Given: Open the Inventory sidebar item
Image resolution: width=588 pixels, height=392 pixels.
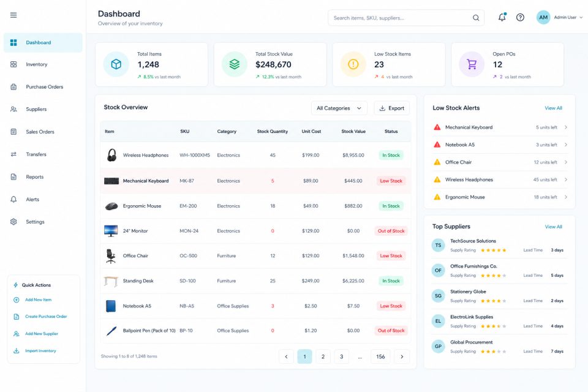Looking at the screenshot, I should pos(43,64).
